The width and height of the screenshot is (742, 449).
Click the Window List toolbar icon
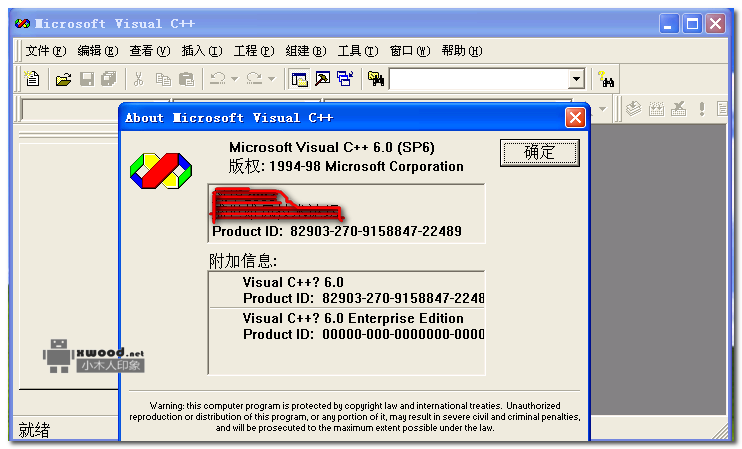point(345,79)
